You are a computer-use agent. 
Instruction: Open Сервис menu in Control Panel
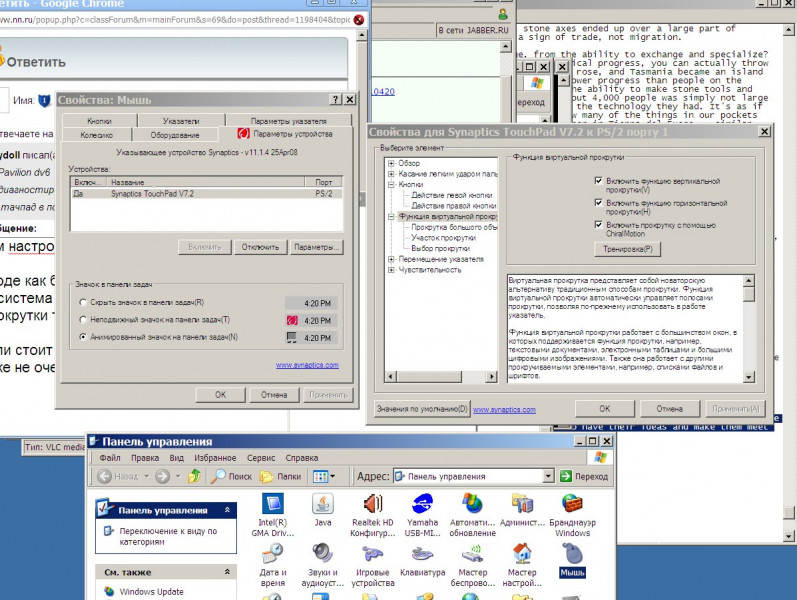[x=261, y=458]
